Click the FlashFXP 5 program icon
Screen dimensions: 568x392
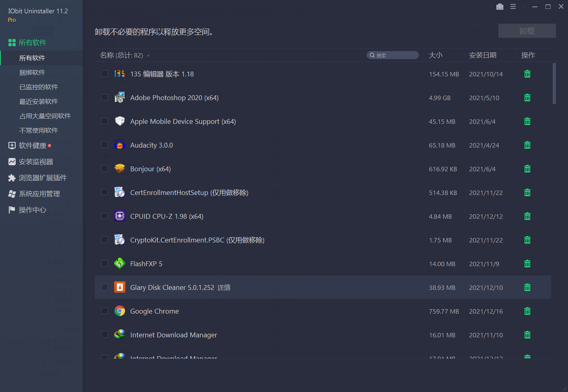119,264
